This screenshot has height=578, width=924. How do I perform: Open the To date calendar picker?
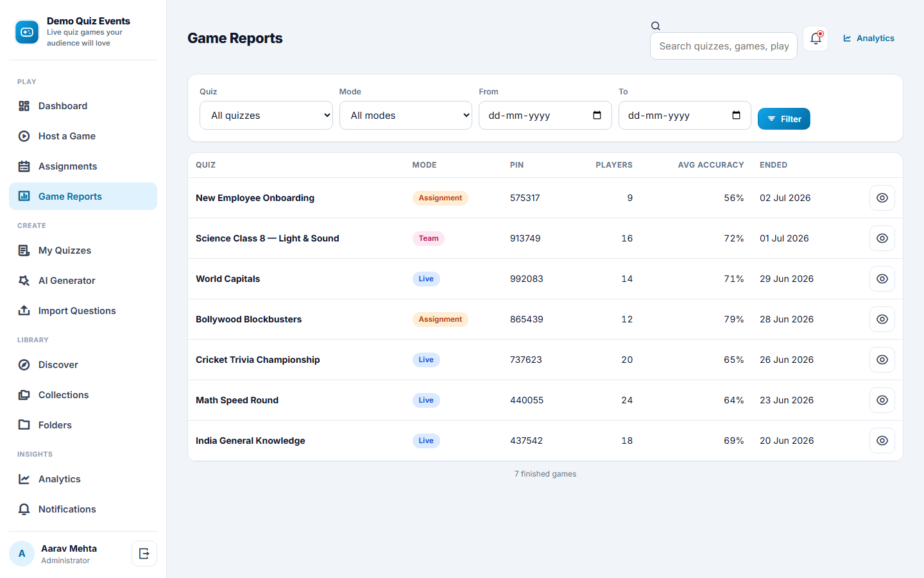(736, 116)
